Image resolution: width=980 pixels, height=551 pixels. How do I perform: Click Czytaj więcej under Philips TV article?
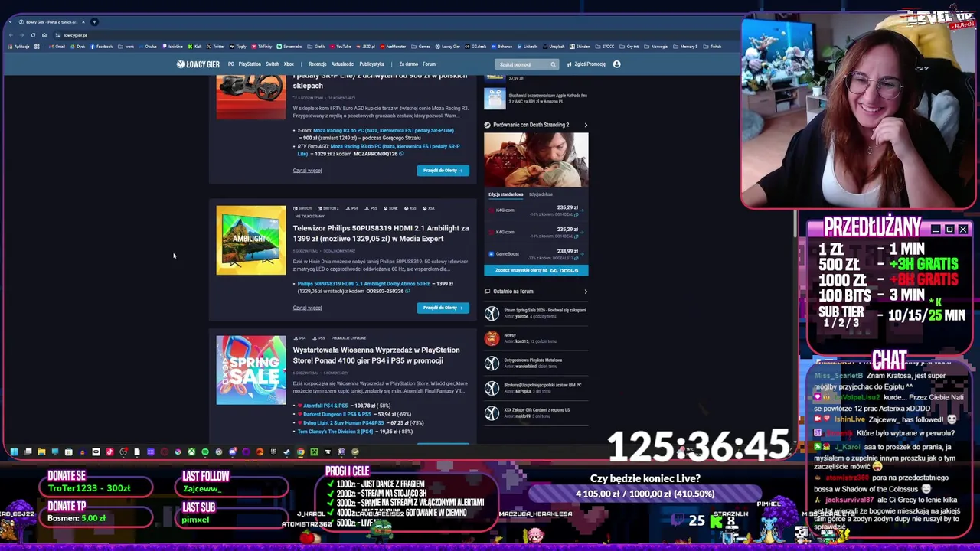(x=307, y=308)
